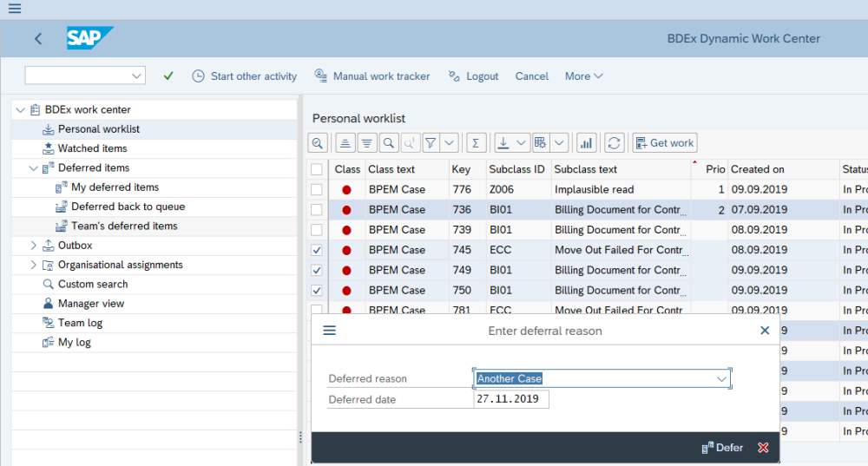The width and height of the screenshot is (868, 466).
Task: Uncheck the row with key 745
Action: click(x=317, y=250)
